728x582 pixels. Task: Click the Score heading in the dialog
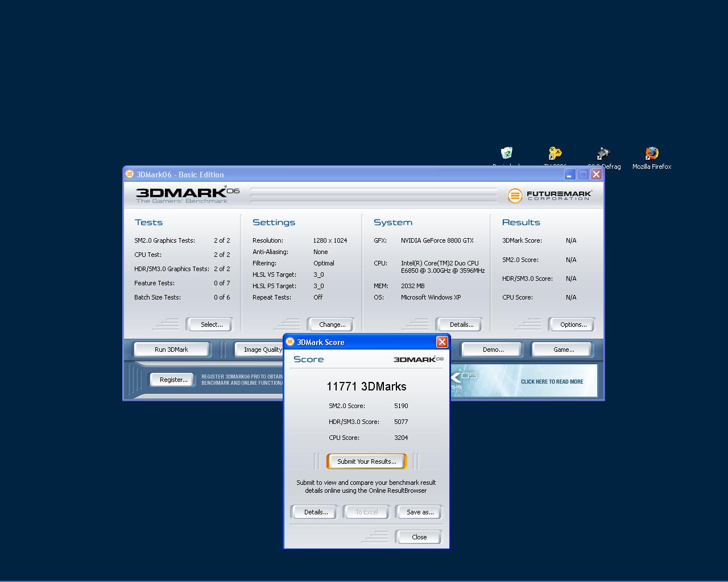308,359
